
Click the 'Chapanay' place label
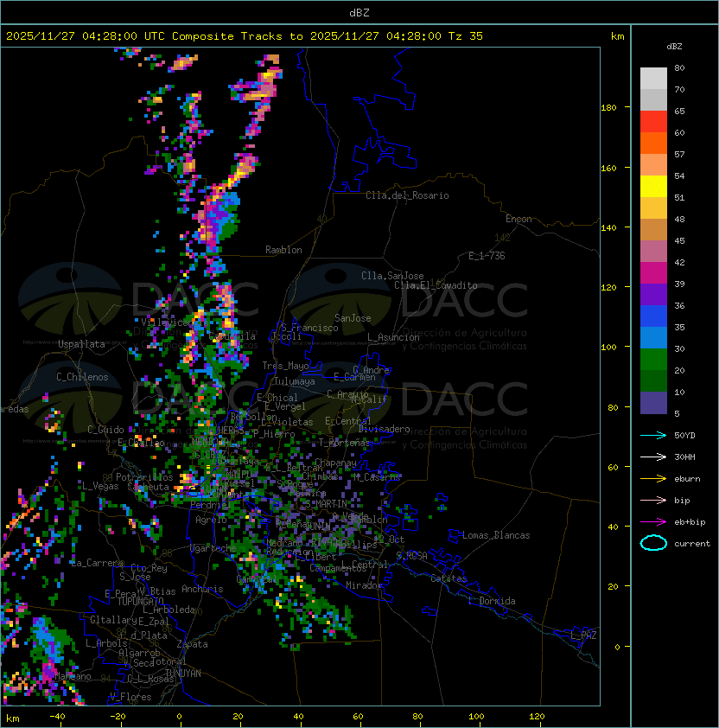pyautogui.click(x=335, y=463)
